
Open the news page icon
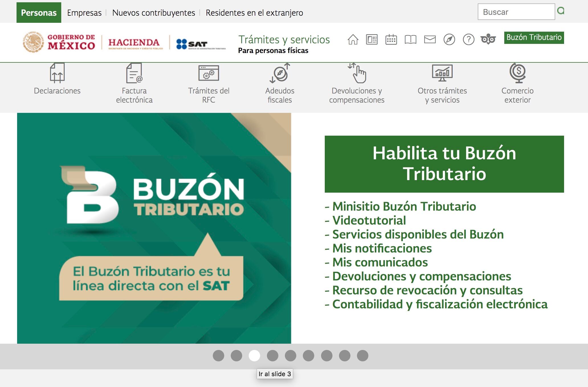click(372, 39)
